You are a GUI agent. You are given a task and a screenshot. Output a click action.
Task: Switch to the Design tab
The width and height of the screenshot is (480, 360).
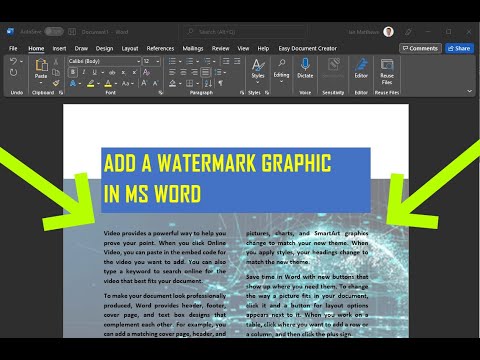[104, 49]
